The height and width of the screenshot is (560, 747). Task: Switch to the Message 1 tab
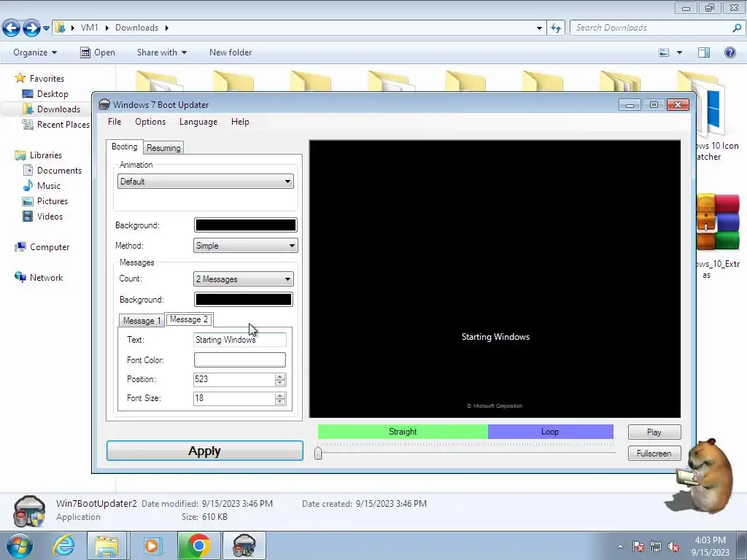pos(142,321)
